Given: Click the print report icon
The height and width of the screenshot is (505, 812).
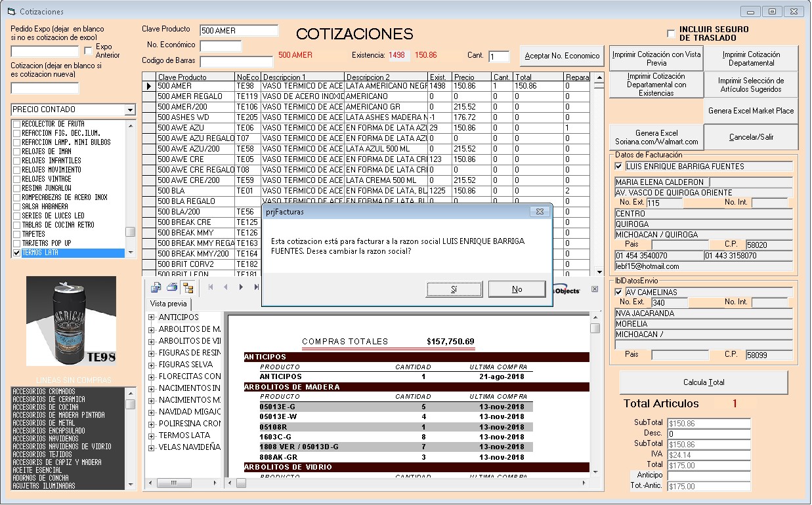Looking at the screenshot, I should pos(172,287).
